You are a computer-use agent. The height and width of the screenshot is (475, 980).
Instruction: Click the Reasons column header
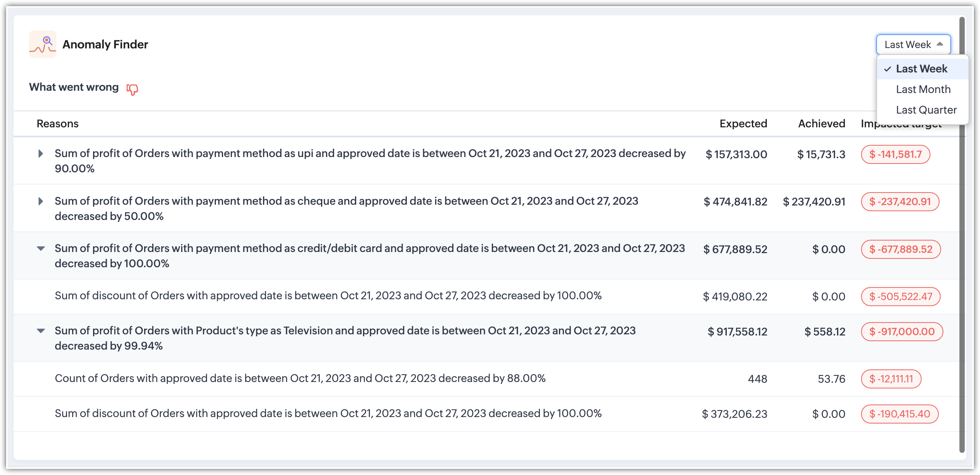click(x=58, y=124)
